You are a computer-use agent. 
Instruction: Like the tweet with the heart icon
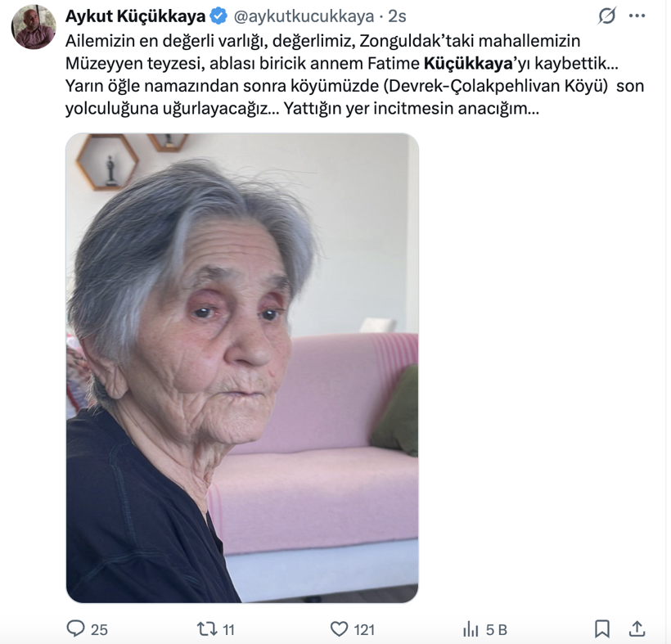tap(340, 629)
